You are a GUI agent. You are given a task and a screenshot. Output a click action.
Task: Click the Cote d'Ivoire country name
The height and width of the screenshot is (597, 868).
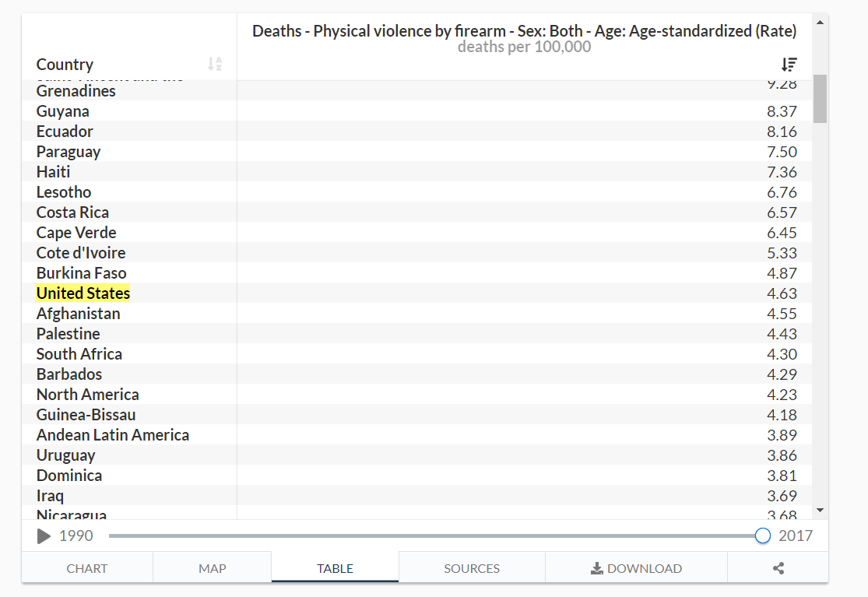[x=81, y=253]
